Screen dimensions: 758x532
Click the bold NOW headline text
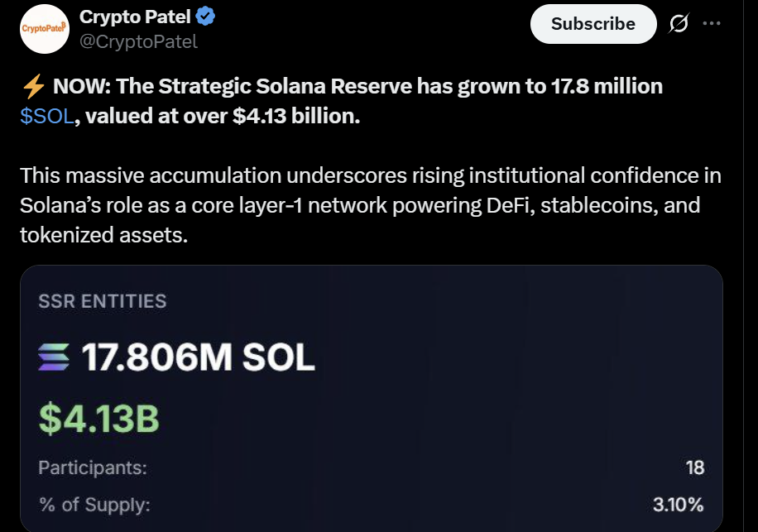pos(356,87)
